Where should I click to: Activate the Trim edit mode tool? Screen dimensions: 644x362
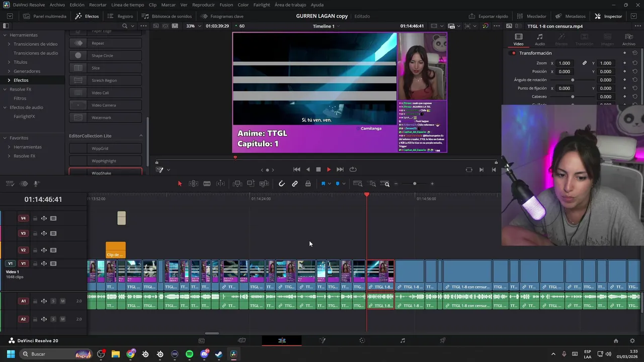(x=193, y=184)
